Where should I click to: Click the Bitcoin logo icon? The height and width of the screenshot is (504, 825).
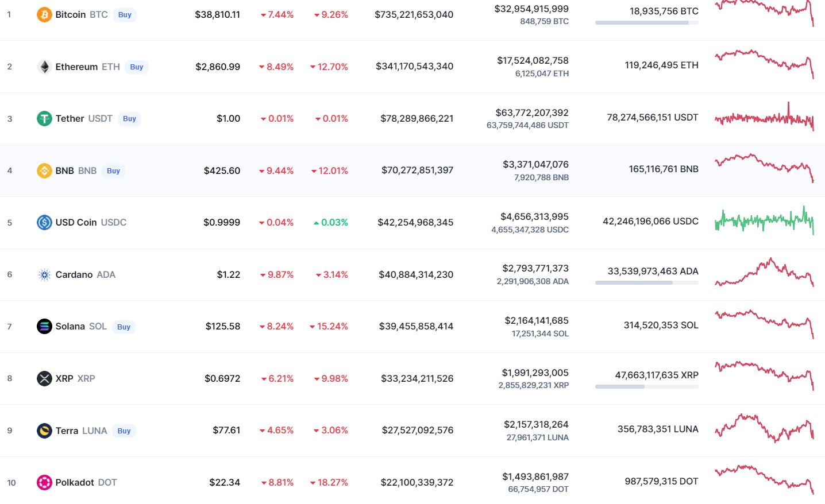tap(44, 14)
